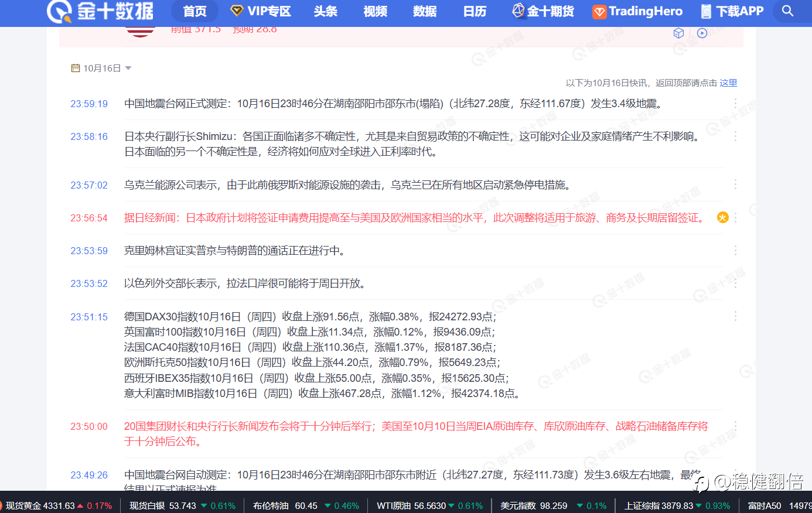Click the red 23:50:00 timestamp
This screenshot has width=812, height=513.
point(89,427)
